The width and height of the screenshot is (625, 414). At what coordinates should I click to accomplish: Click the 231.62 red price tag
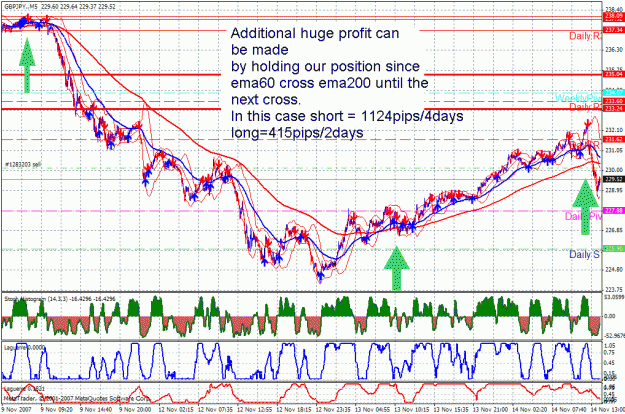point(614,139)
